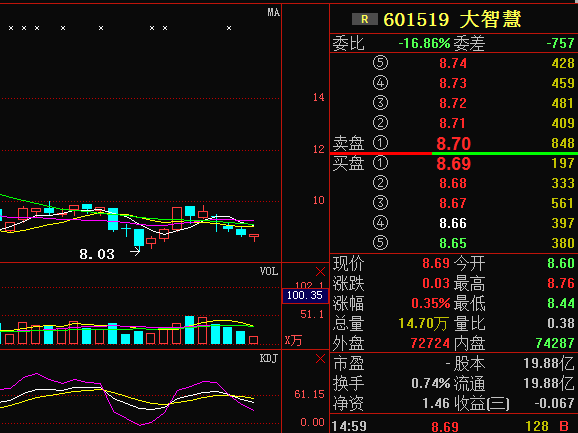Click the 外盘 value 72724
578x433 pixels.
coord(430,343)
